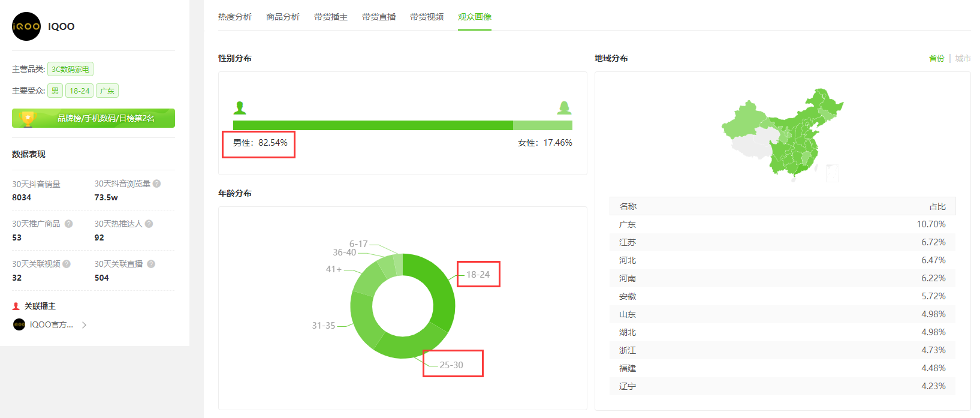Open the 带货直播 tab
Image resolution: width=980 pixels, height=418 pixels.
(x=379, y=17)
